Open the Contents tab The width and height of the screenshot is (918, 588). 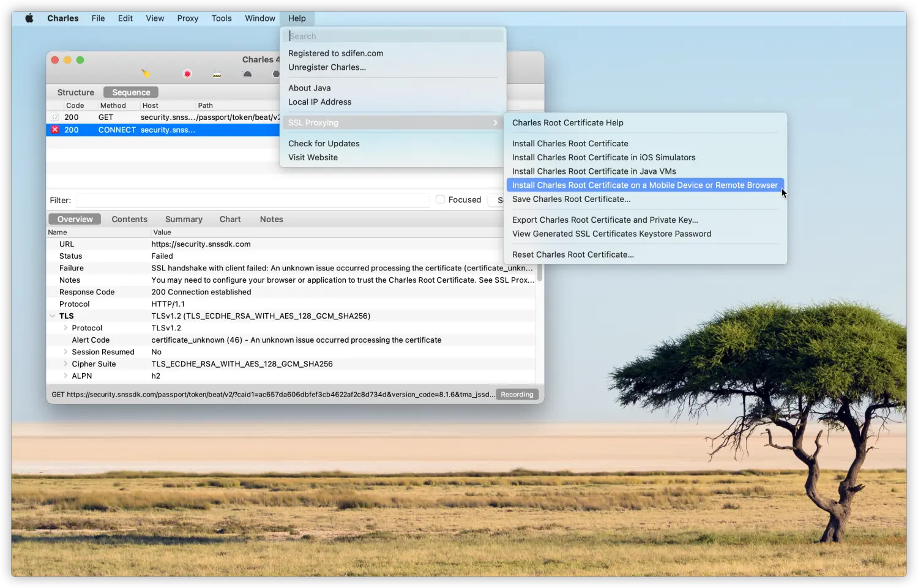point(129,219)
